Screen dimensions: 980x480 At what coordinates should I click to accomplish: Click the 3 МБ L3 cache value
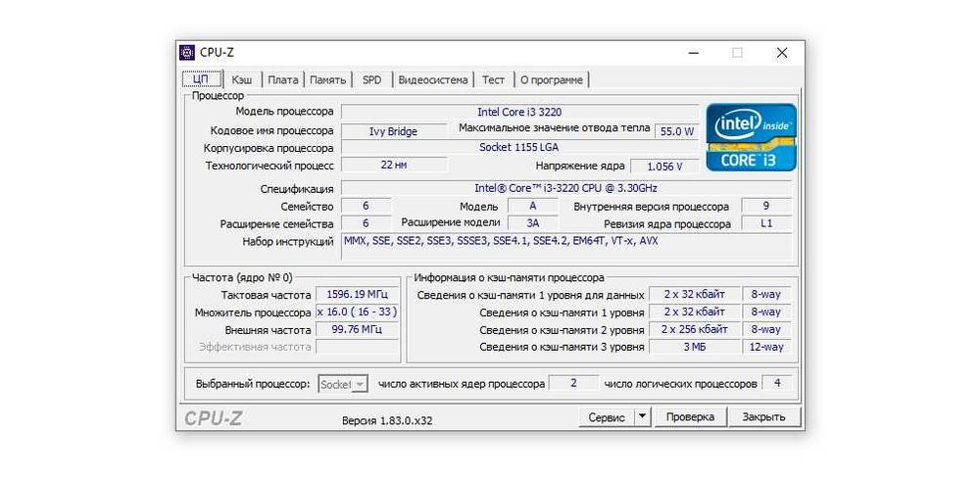click(695, 346)
